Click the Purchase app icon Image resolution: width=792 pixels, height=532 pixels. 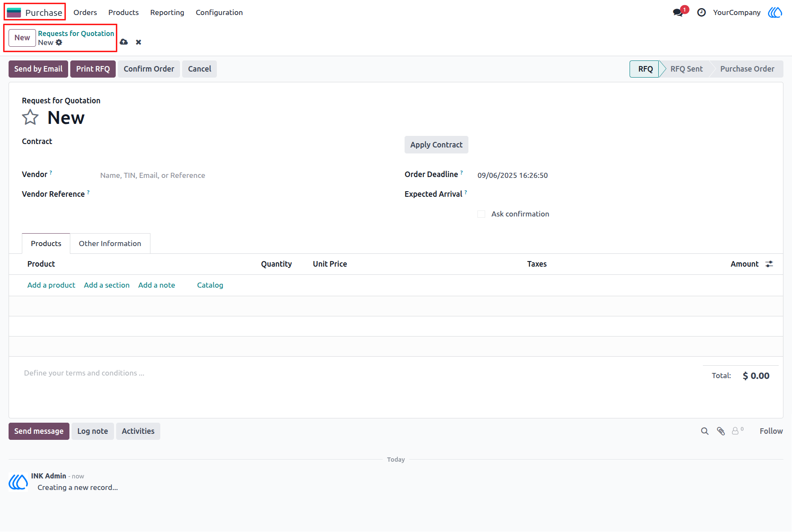pyautogui.click(x=14, y=12)
